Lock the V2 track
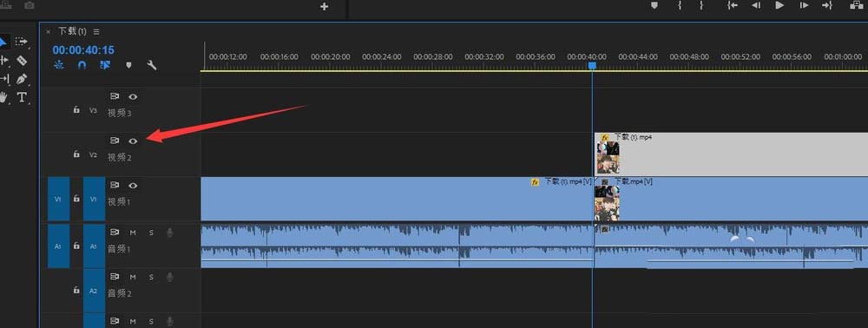The height and width of the screenshot is (328, 868). coord(76,154)
